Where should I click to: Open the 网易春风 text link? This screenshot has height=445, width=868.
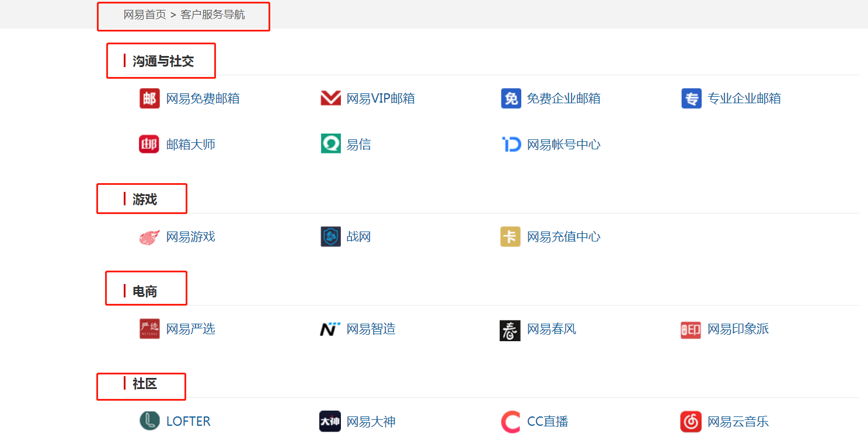(x=552, y=329)
